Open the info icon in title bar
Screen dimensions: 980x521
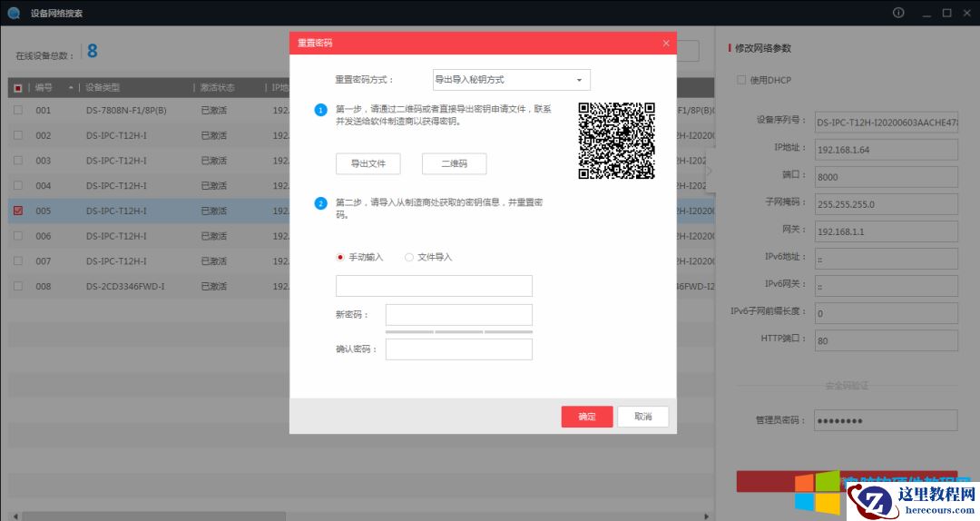(x=898, y=13)
